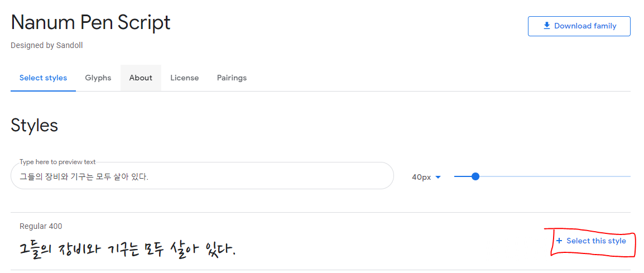
Task: Open the About tab
Action: 141,78
